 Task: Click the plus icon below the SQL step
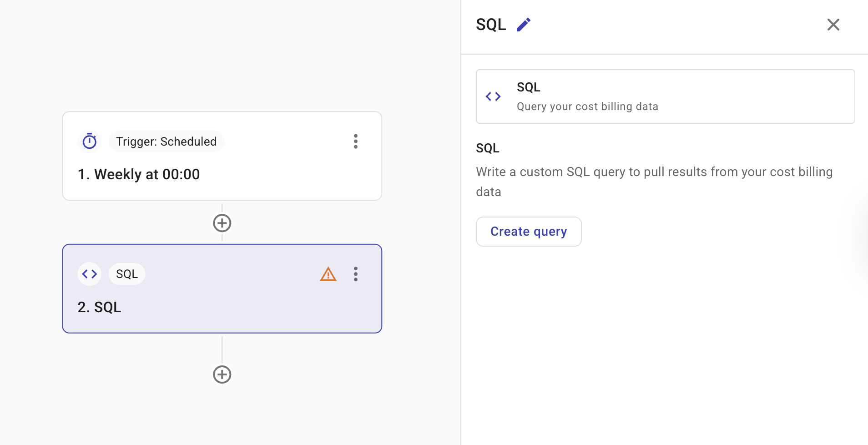(222, 374)
